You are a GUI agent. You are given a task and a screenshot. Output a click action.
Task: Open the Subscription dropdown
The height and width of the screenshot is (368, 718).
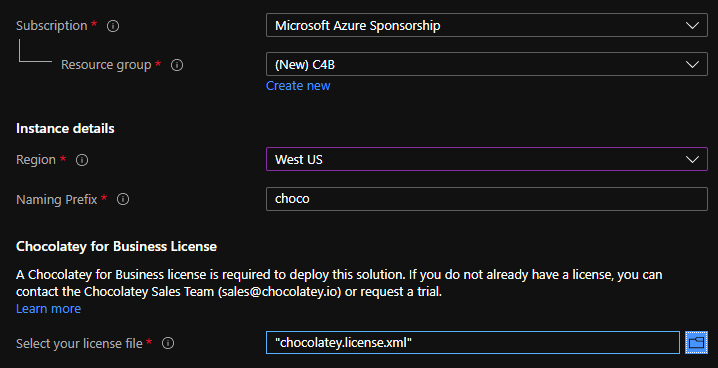(486, 25)
